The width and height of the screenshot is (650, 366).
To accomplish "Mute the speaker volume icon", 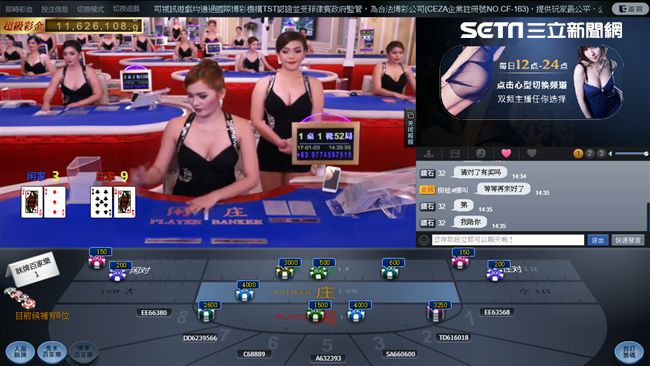I will 610,154.
